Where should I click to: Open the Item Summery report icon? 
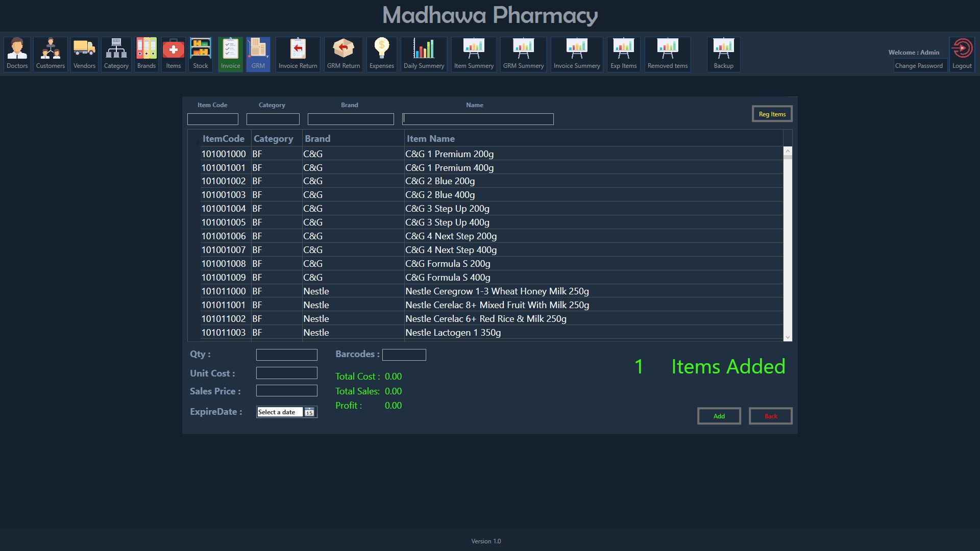pos(474,54)
